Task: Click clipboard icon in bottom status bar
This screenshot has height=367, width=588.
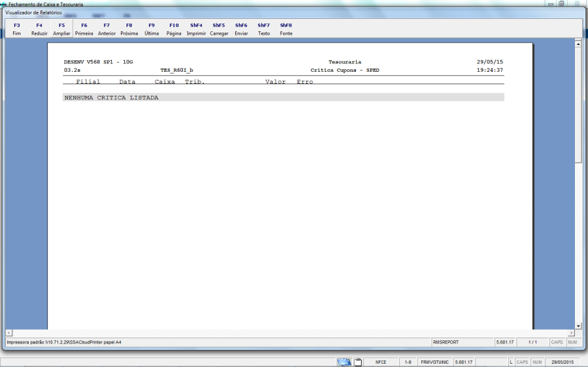Action: point(358,362)
